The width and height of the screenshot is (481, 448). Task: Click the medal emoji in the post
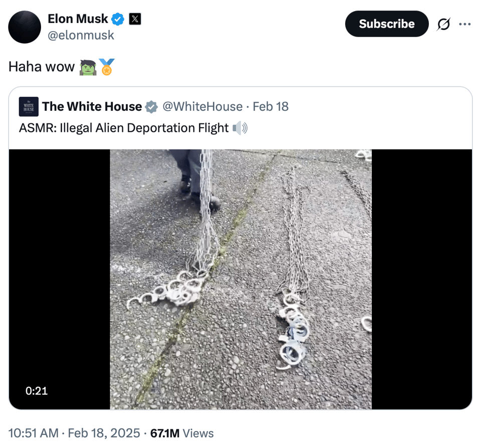[x=106, y=67]
